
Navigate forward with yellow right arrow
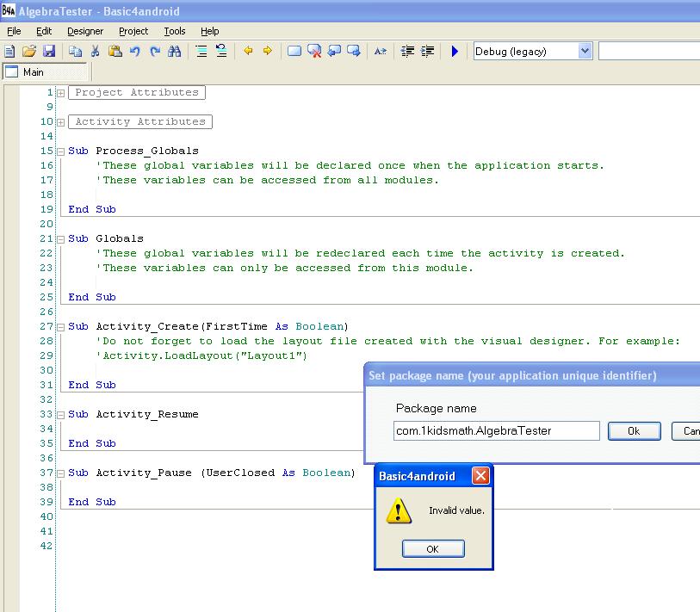coord(268,51)
